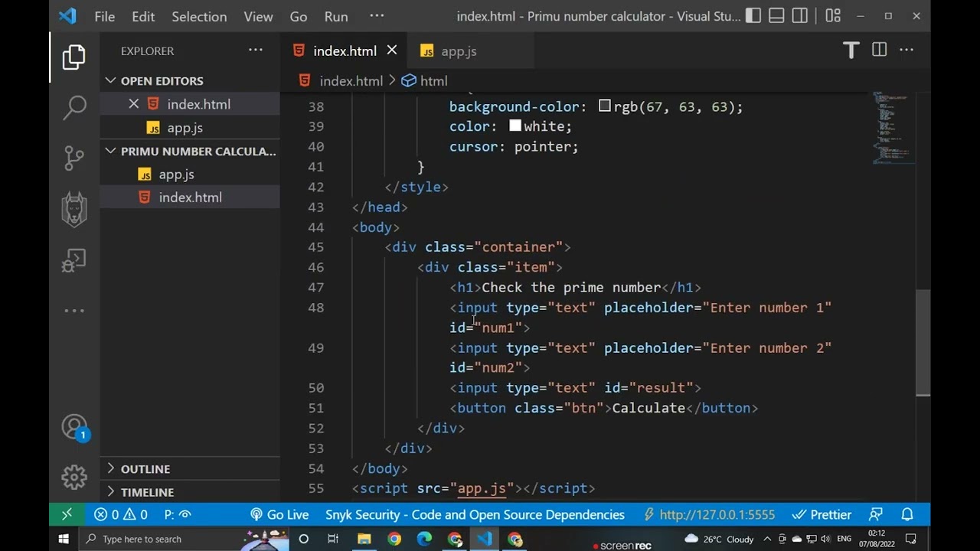Open the Accounts menu icon
Screen dimensions: 980x551
coord(75,428)
